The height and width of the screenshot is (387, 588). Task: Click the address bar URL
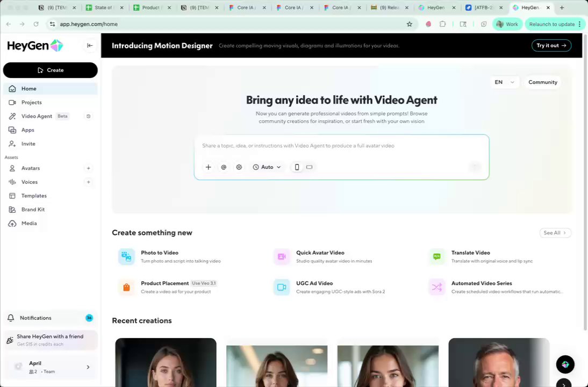tap(89, 24)
